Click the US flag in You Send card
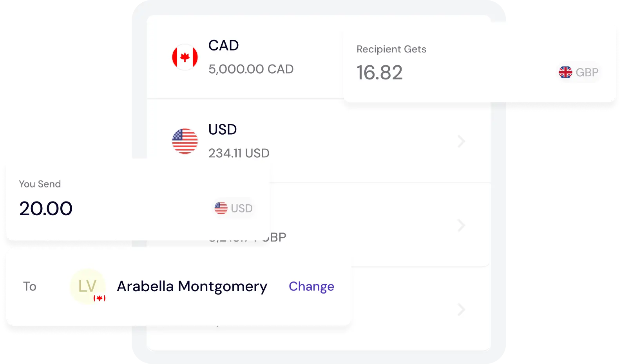The width and height of the screenshot is (621, 364). coord(221,208)
